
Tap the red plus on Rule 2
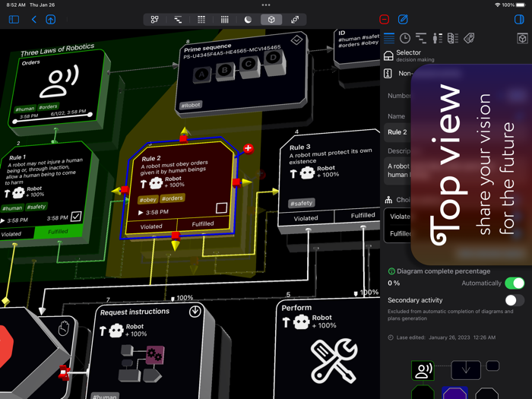pyautogui.click(x=249, y=148)
